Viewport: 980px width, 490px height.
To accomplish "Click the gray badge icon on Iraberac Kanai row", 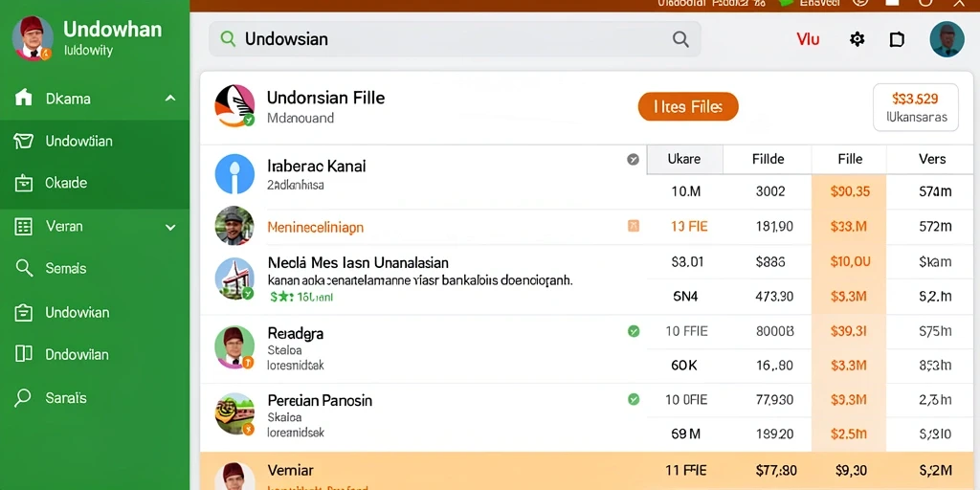I will click(634, 160).
